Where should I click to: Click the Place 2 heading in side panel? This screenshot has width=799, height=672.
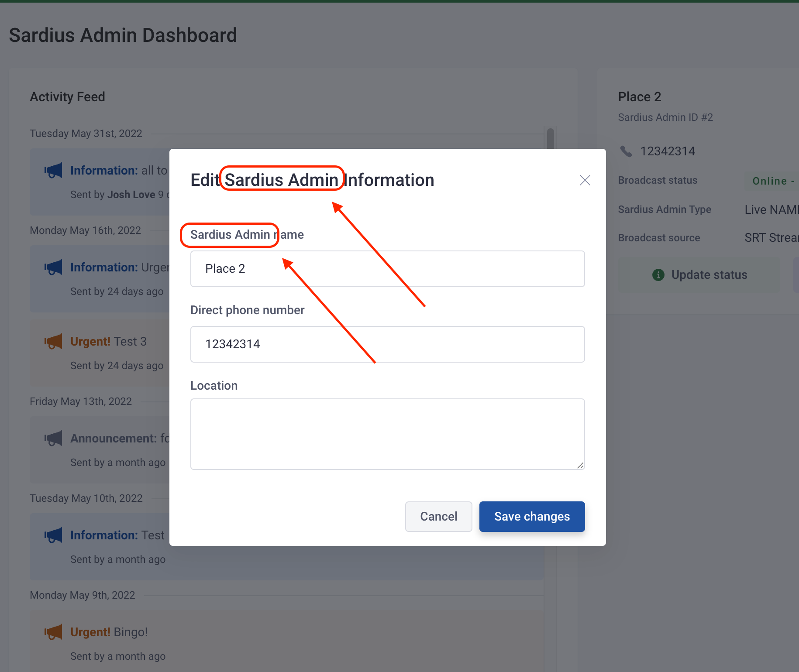tap(640, 97)
